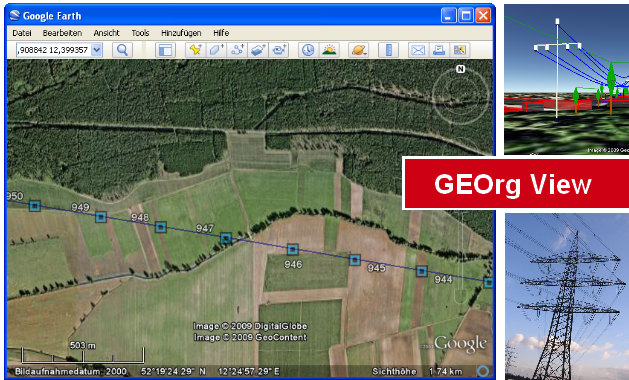Add a placemark with the pushpin icon

(196, 50)
